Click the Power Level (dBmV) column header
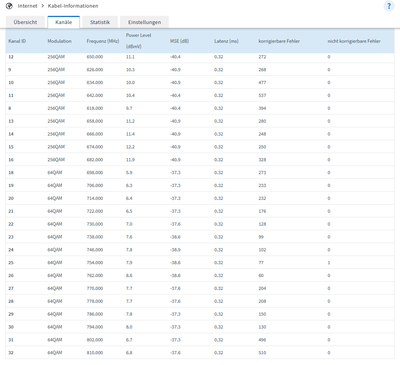 (x=139, y=41)
